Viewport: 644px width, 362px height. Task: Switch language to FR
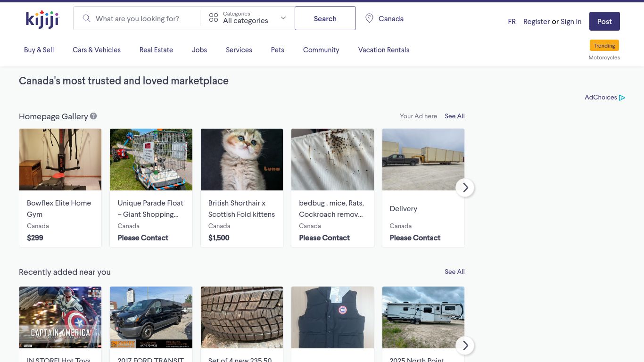click(x=512, y=22)
